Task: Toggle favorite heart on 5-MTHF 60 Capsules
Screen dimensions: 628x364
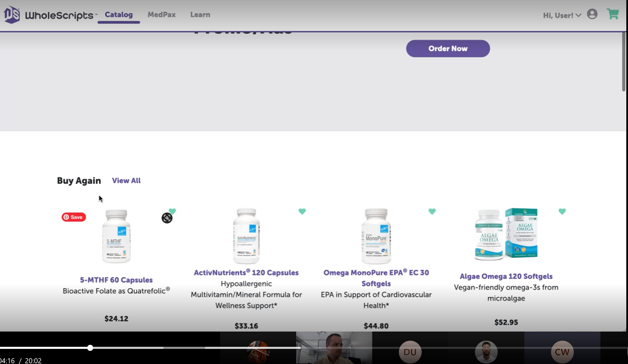Action: (172, 211)
